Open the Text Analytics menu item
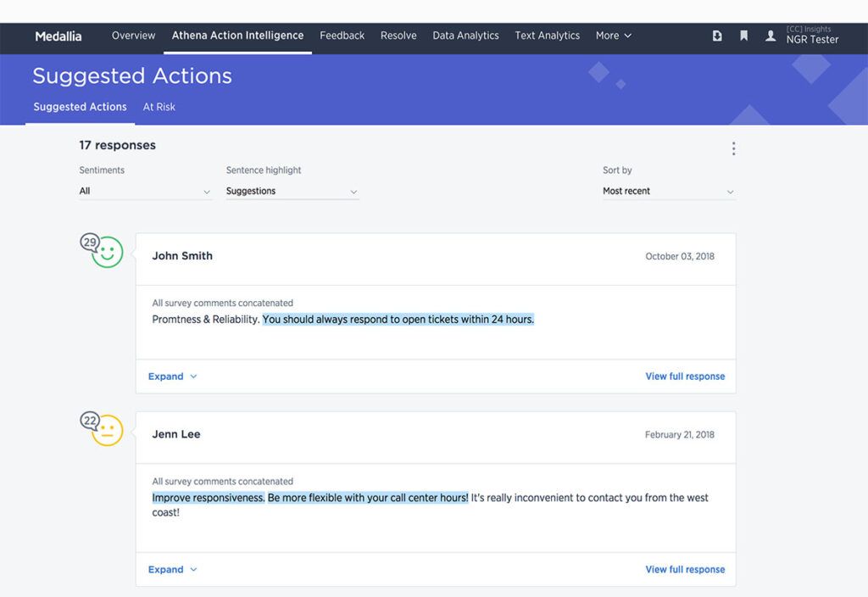Image resolution: width=868 pixels, height=597 pixels. coord(547,36)
